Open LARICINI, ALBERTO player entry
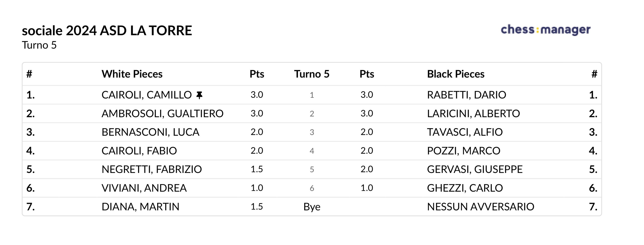This screenshot has height=245, width=644. 473,114
